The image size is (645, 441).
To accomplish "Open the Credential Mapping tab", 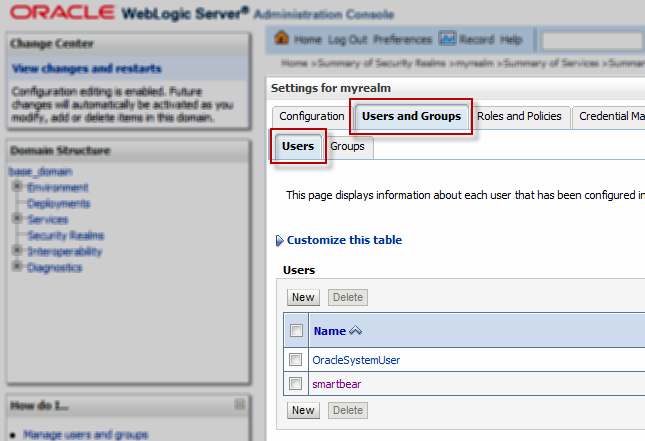I will pos(610,116).
